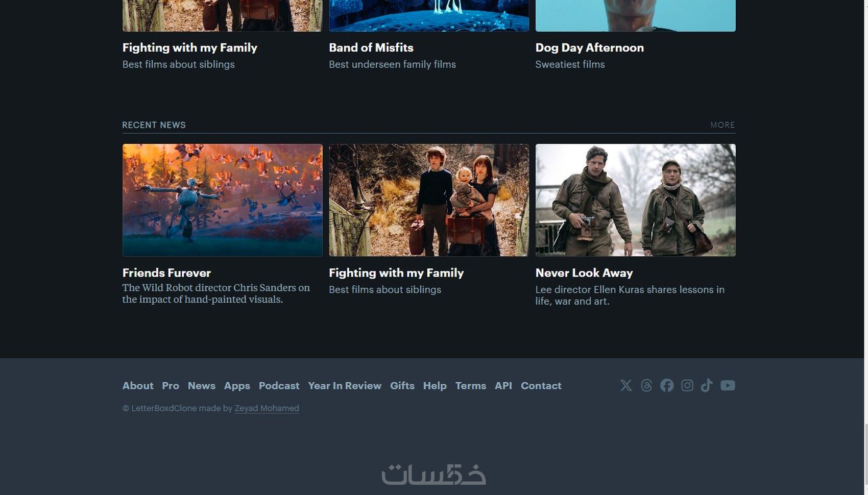Open Fighting with my Family image in Recent News
868x495 pixels.
pos(429,200)
